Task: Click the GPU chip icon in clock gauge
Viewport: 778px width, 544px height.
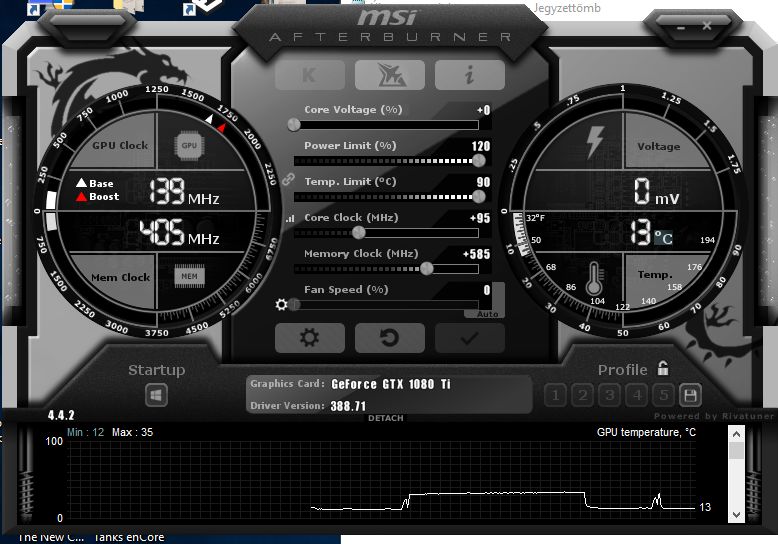Action: point(189,145)
